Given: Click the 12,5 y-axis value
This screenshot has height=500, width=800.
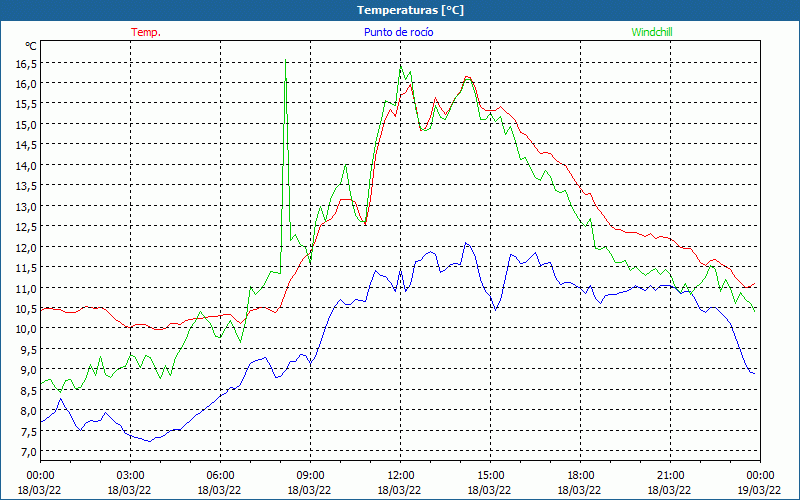Looking at the screenshot, I should tap(27, 227).
